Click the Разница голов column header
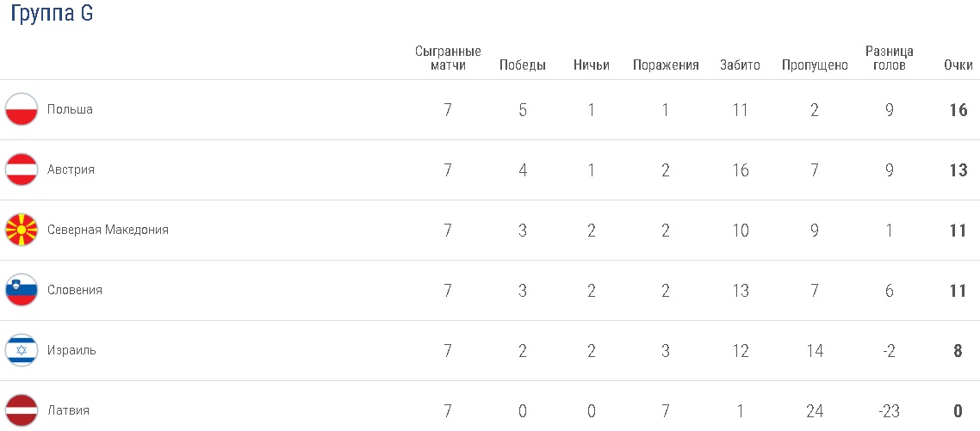Screen dimensions: 980x431 pyautogui.click(x=890, y=58)
